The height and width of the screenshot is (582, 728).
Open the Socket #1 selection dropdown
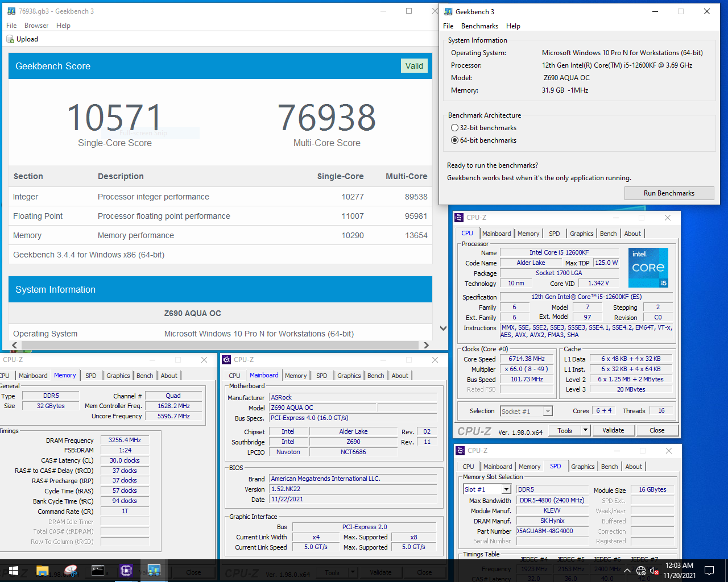[526, 411]
